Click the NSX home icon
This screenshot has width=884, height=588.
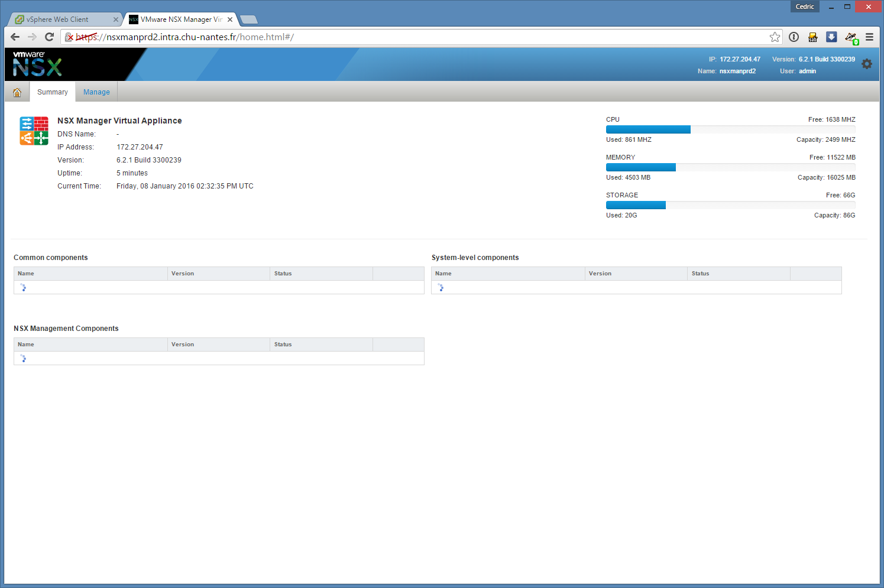[x=17, y=92]
